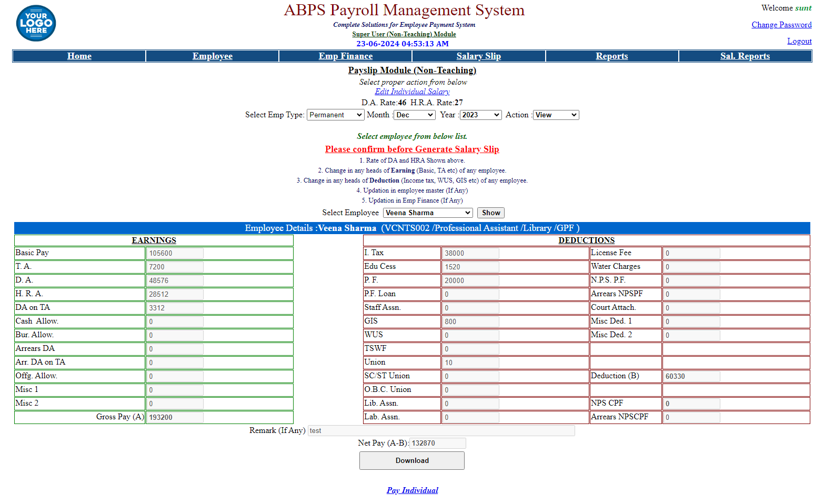
Task: Click the T. A. value field
Action: point(175,267)
